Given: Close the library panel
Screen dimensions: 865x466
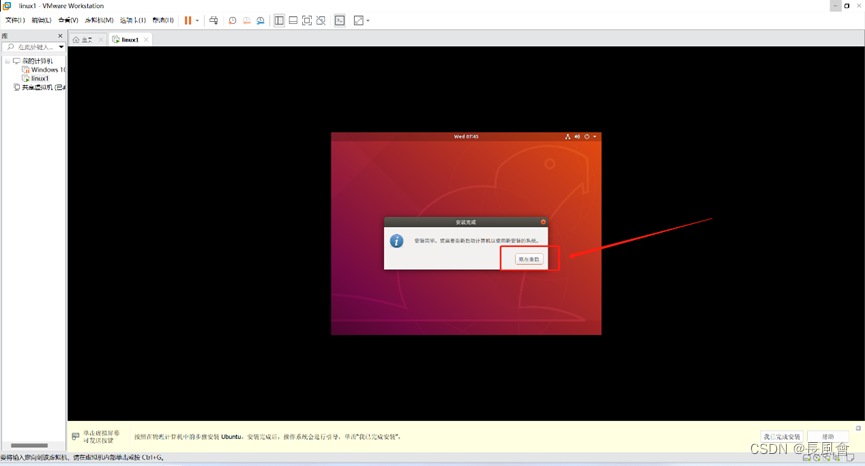Looking at the screenshot, I should (60, 36).
